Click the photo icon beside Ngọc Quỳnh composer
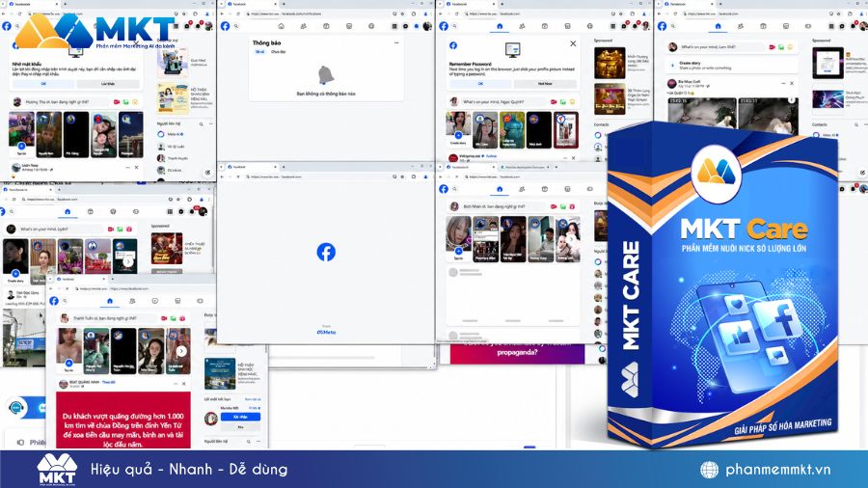The height and width of the screenshot is (488, 868). [563, 102]
